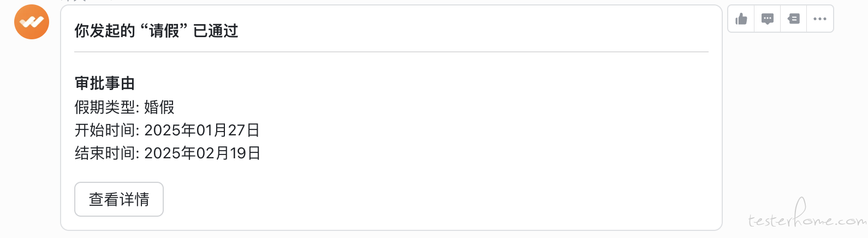868x238 pixels.
Task: Click the orange approval bot avatar
Action: pos(32,22)
